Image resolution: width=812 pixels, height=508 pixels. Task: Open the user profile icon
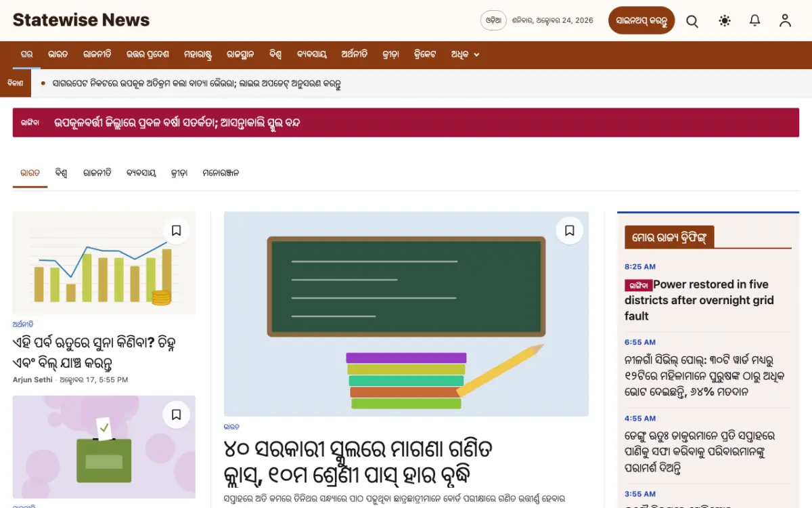click(785, 21)
